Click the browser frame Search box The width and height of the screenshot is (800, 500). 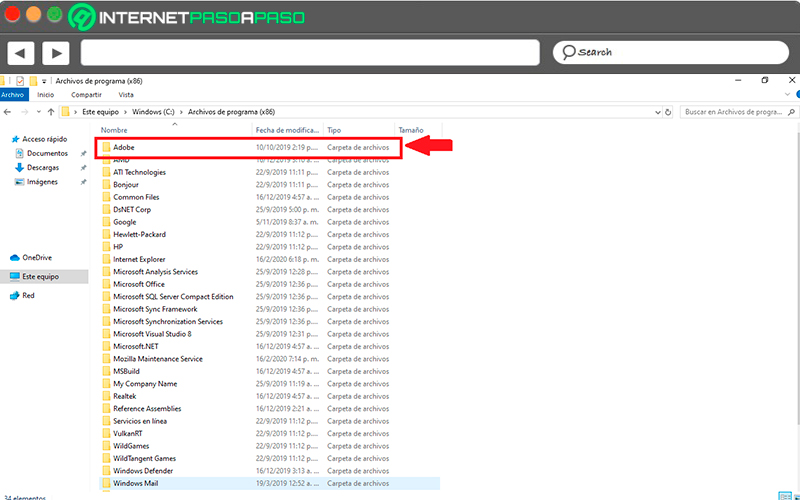pos(670,52)
